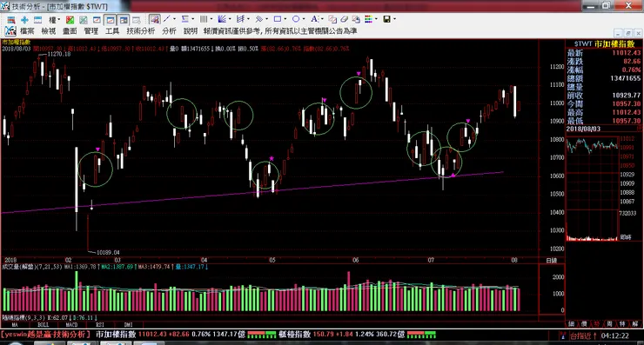Open the 技術分析 menu
Screen dimensions: 644x345
(141, 31)
